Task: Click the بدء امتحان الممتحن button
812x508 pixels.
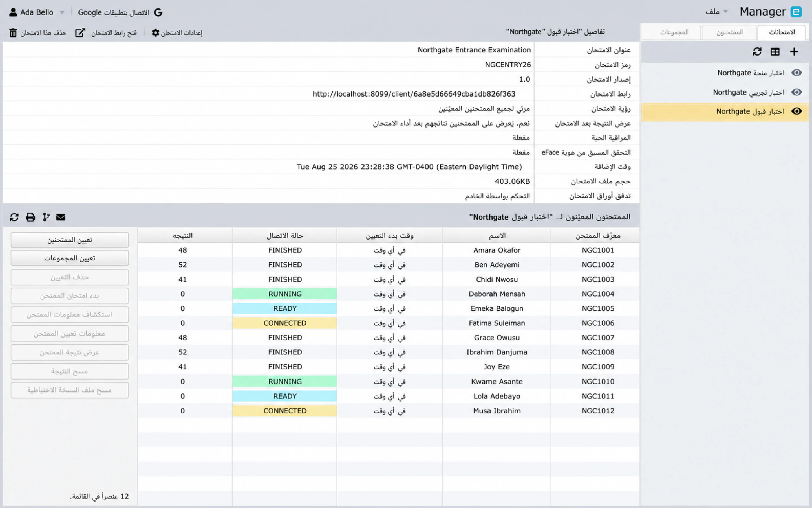Action: click(x=69, y=296)
